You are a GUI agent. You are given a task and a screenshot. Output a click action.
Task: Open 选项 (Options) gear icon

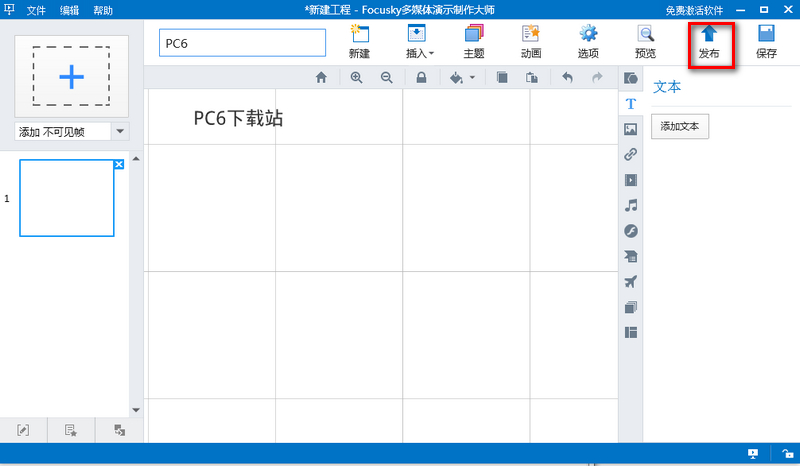[x=588, y=42]
